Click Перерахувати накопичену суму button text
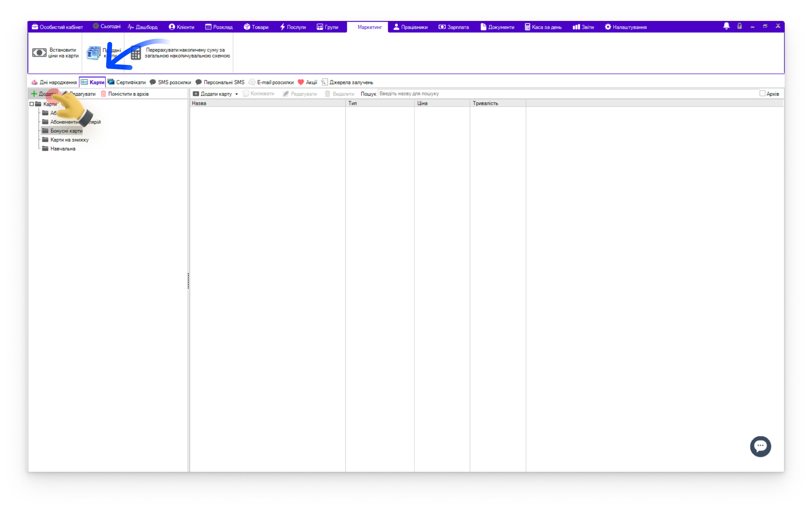 (187, 53)
